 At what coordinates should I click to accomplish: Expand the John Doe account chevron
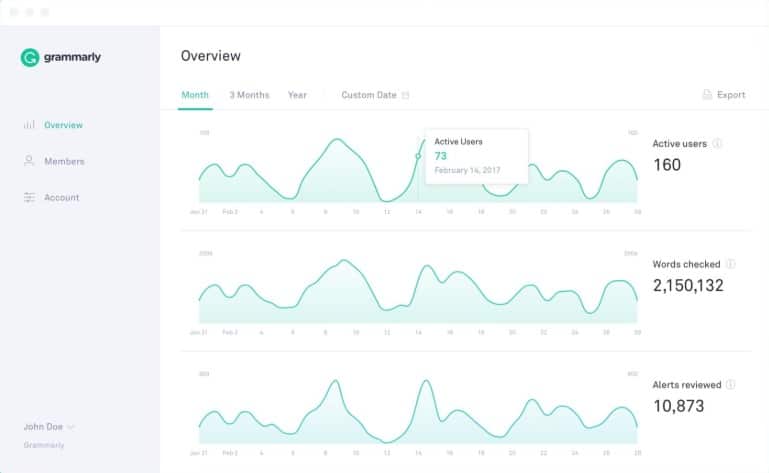pos(71,427)
